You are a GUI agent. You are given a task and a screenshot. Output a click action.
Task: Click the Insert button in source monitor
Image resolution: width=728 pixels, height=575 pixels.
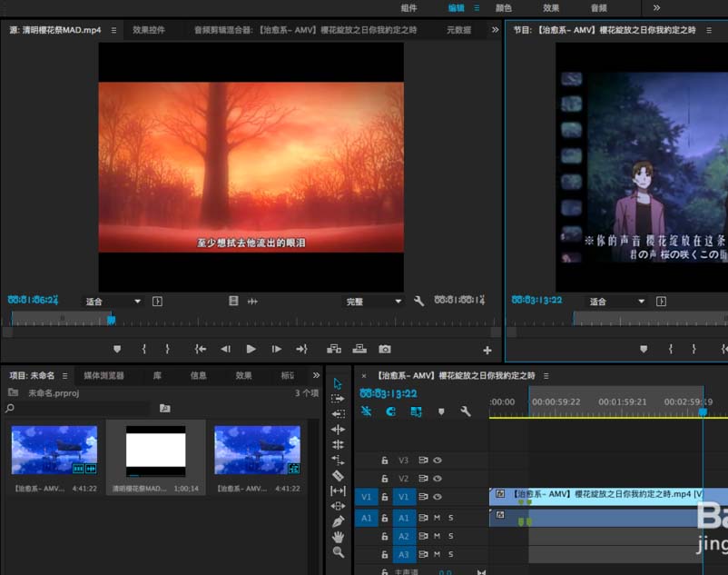tap(334, 349)
